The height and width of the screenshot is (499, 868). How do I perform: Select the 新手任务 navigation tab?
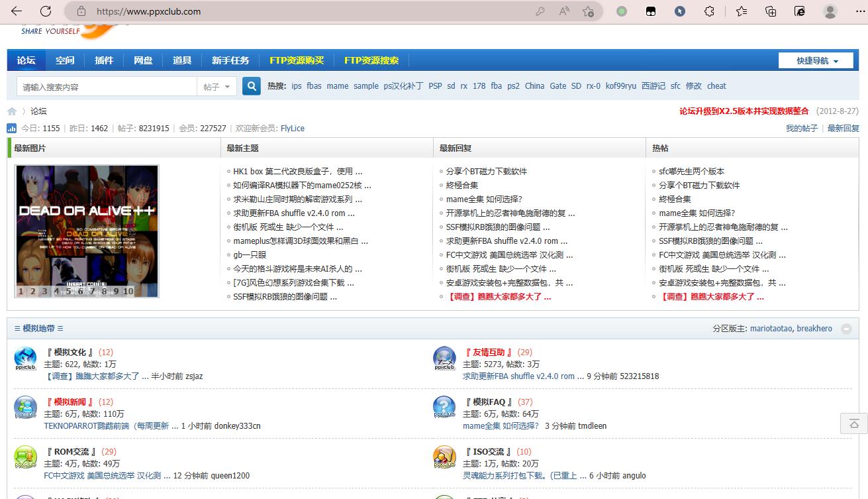tap(230, 60)
